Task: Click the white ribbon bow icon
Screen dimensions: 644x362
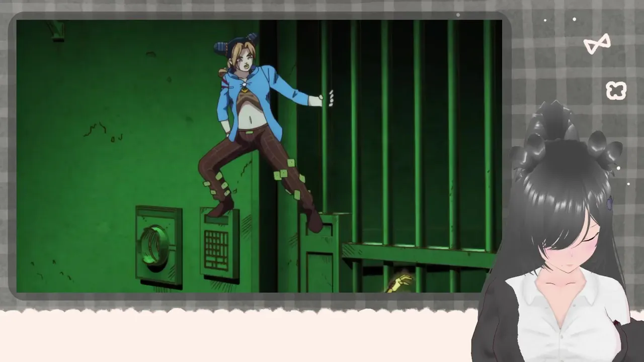Action: click(x=597, y=44)
